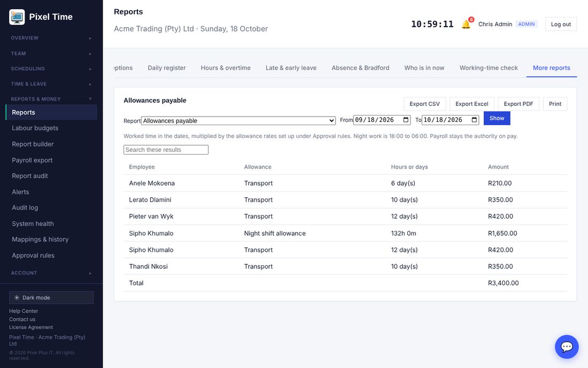Click the Export CSV button
Screen dimensions: 588x368
[425, 104]
